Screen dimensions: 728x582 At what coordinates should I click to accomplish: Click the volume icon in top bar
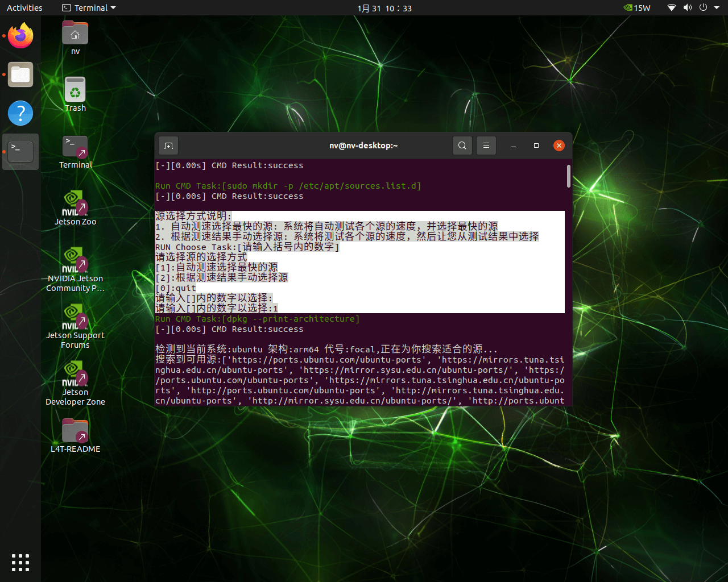pos(687,8)
